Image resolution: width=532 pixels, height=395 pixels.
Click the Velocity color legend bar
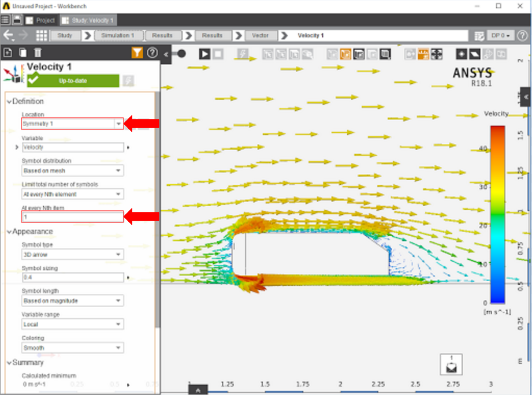point(498,214)
